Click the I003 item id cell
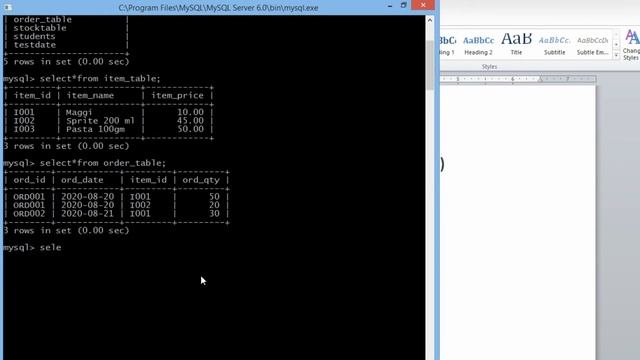Viewport: 640px width, 360px height. coord(24,129)
